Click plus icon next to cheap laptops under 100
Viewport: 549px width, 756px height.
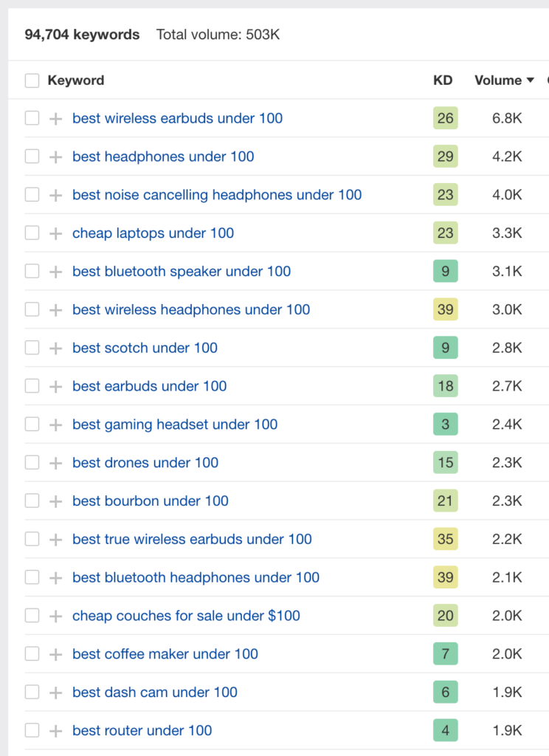click(56, 233)
